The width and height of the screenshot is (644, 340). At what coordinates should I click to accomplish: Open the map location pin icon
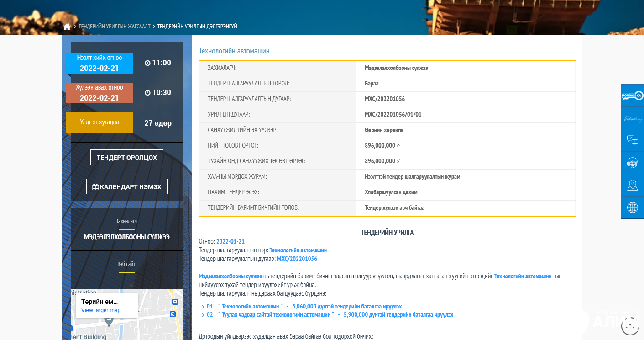tap(633, 185)
